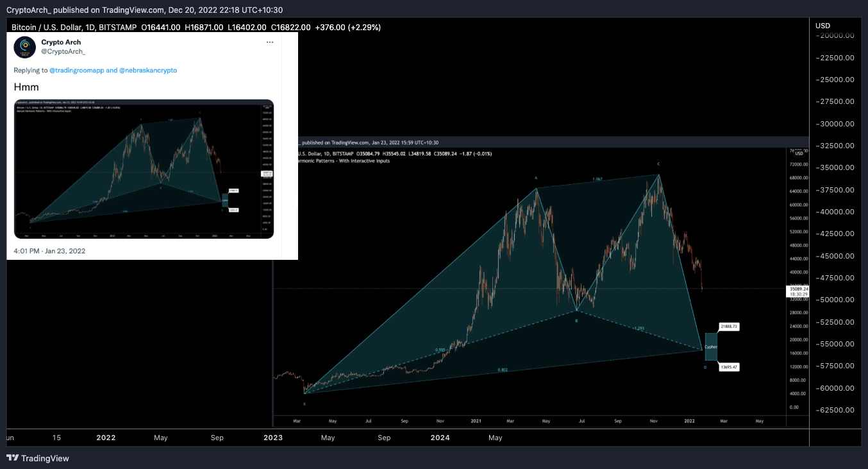Click the -20000.00 price axis label
The height and width of the screenshot is (469, 868).
835,36
